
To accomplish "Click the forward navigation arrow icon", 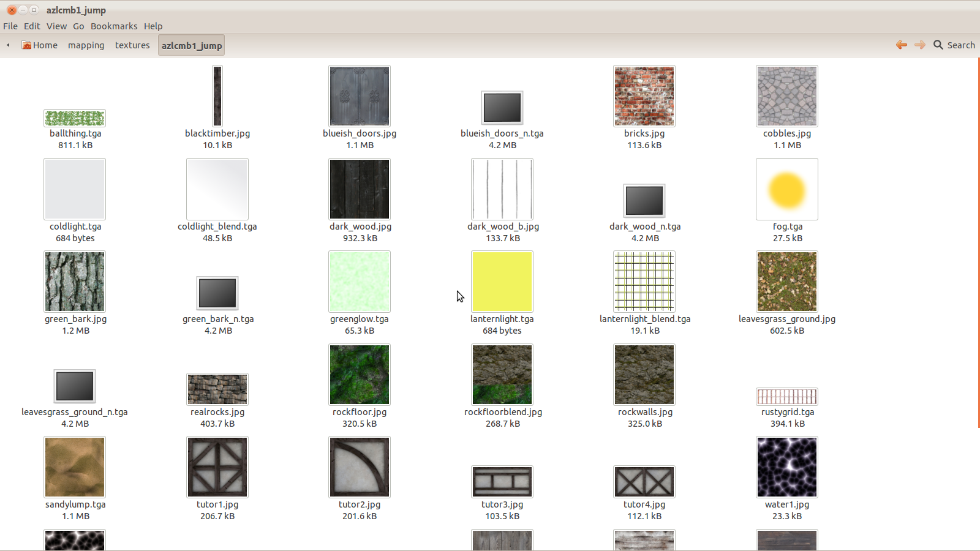I will (919, 45).
